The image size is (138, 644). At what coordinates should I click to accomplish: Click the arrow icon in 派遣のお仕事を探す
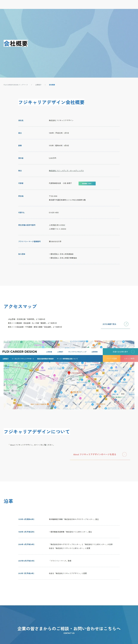(133, 352)
